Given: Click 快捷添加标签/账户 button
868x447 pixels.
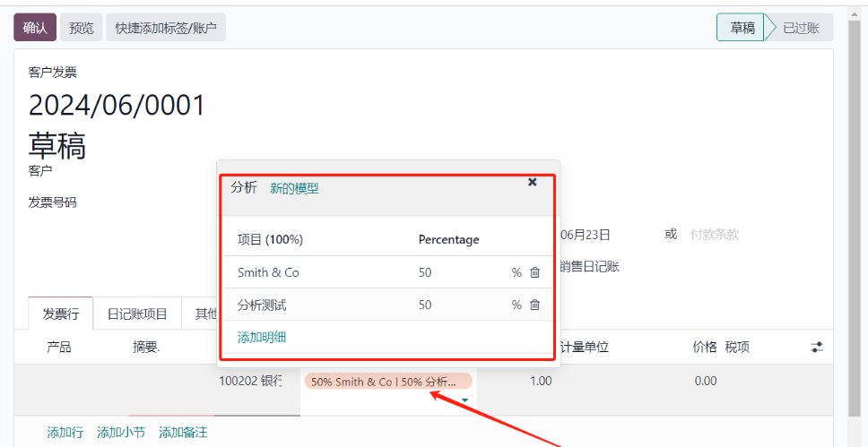Looking at the screenshot, I should (166, 28).
